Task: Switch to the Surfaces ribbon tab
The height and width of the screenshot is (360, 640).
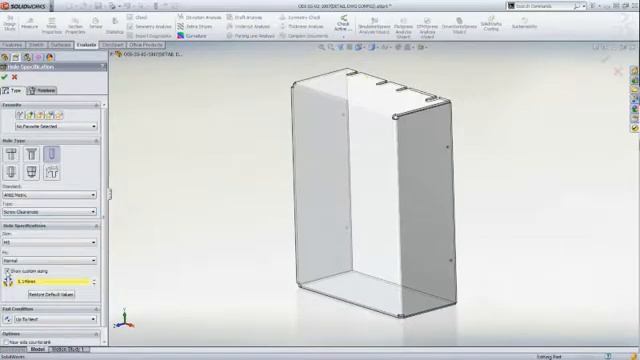Action: (60, 45)
